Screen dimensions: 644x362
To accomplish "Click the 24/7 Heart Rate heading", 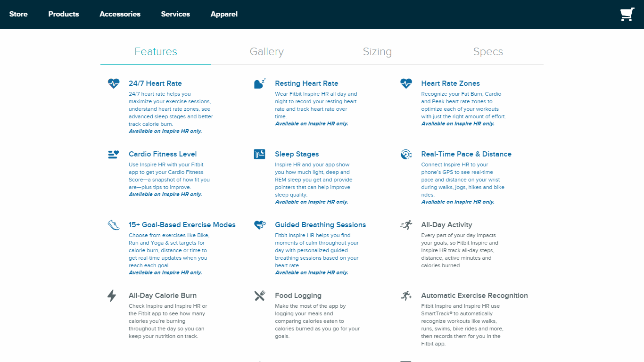I will click(155, 83).
